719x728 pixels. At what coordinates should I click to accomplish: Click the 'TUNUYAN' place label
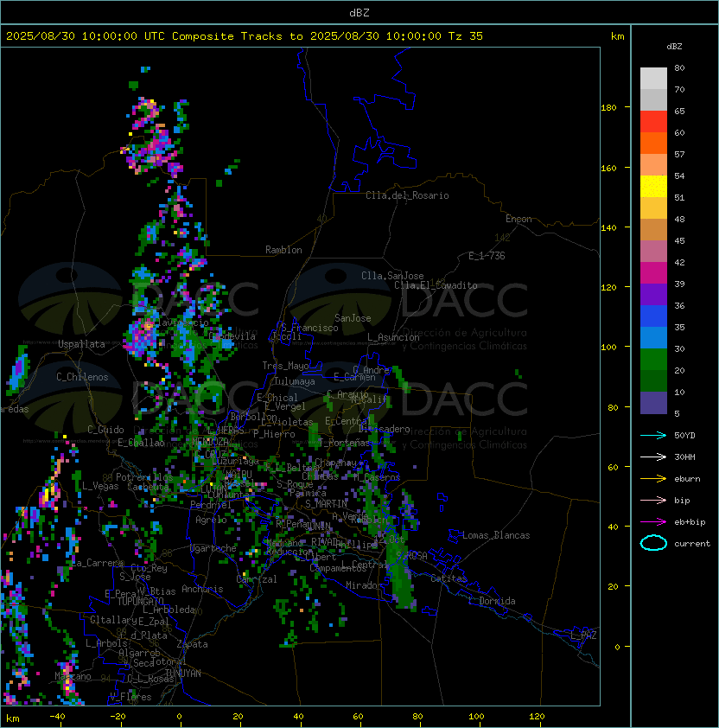click(183, 674)
